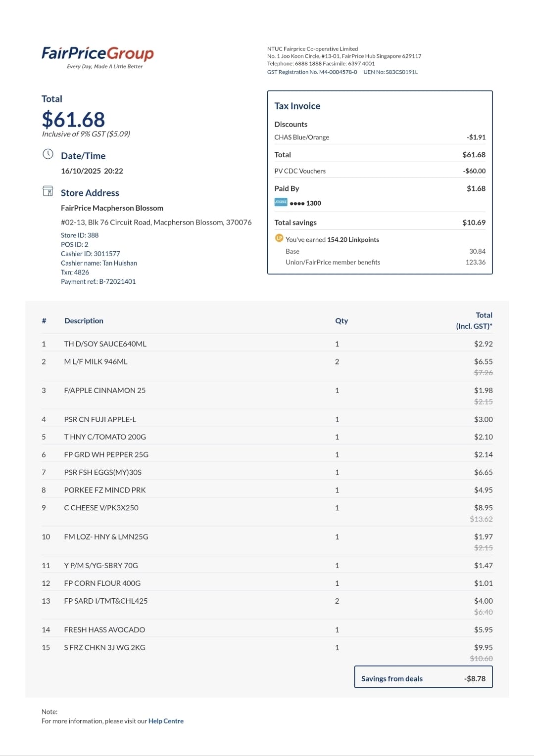Click item PORKEE FZ MINCD PRK
This screenshot has width=534, height=756.
(x=105, y=490)
